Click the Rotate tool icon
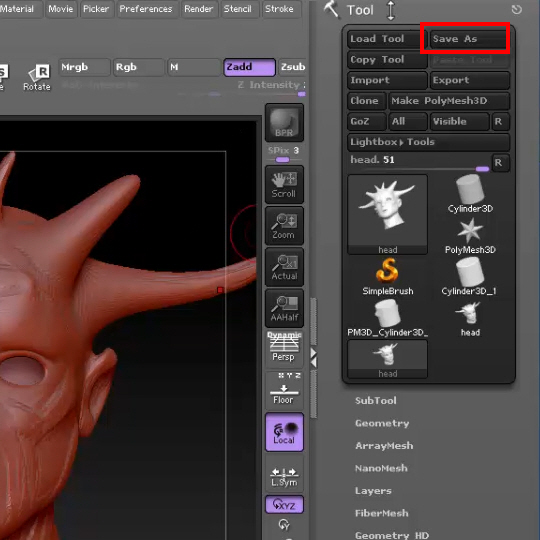540x540 pixels. click(x=37, y=77)
